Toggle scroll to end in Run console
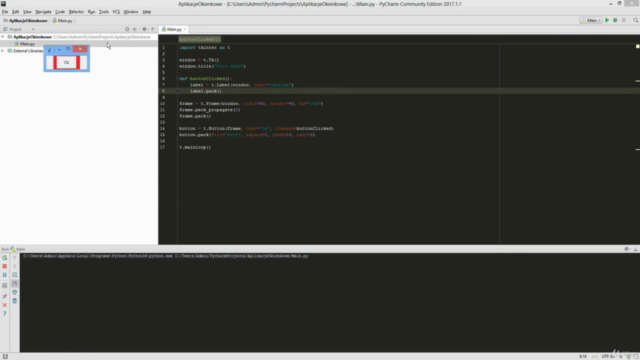The height and width of the screenshot is (360, 640). coord(15,283)
